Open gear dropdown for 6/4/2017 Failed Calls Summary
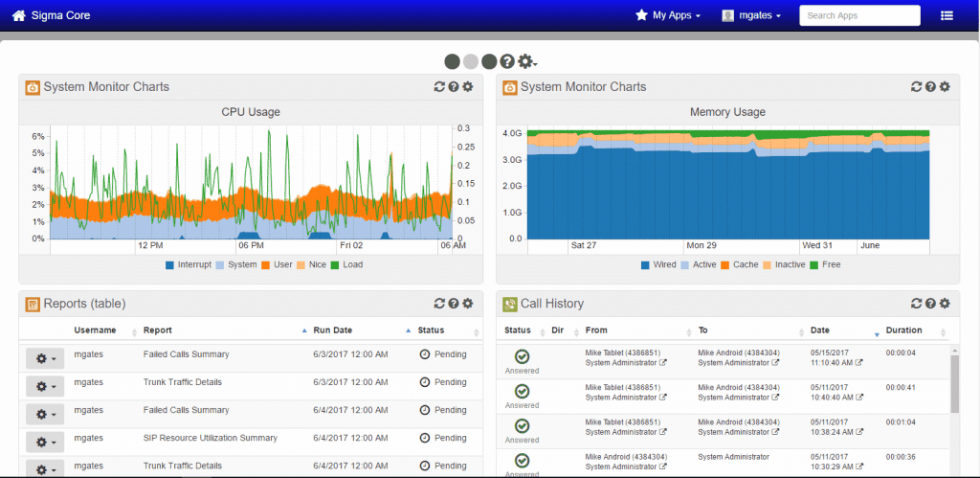980x478 pixels. click(45, 414)
